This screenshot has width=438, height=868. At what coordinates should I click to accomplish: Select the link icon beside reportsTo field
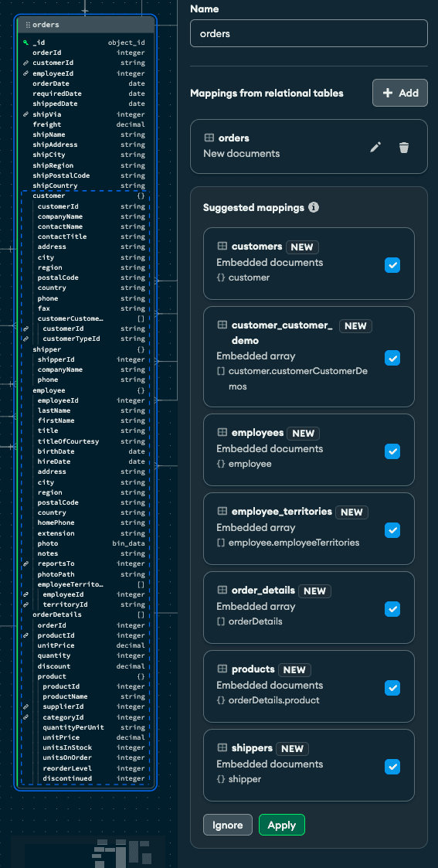click(26, 563)
